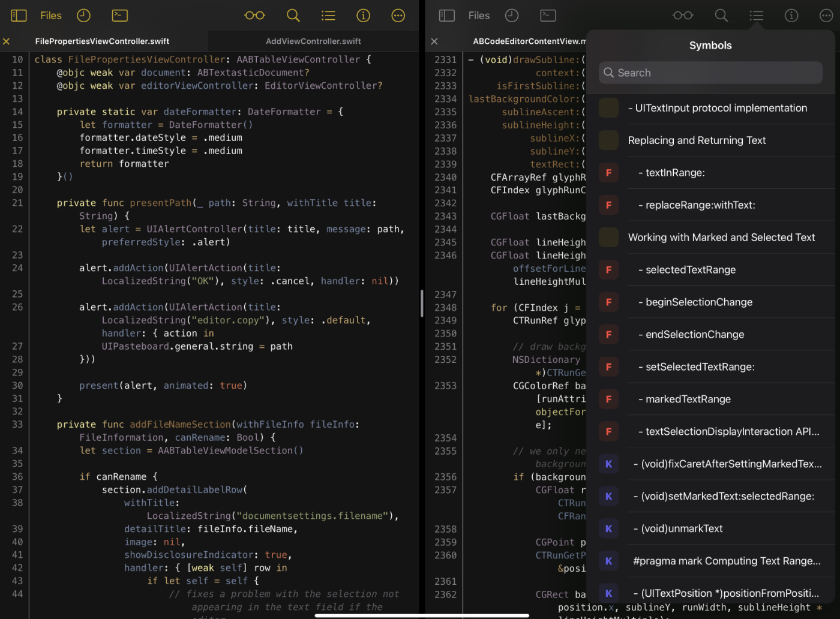Select FilePropertiesViewController.swift tab

[x=102, y=41]
